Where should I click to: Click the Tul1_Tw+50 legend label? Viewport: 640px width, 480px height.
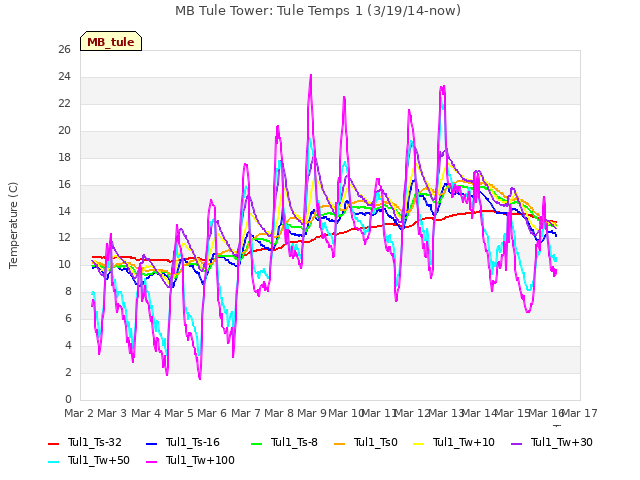point(99,460)
